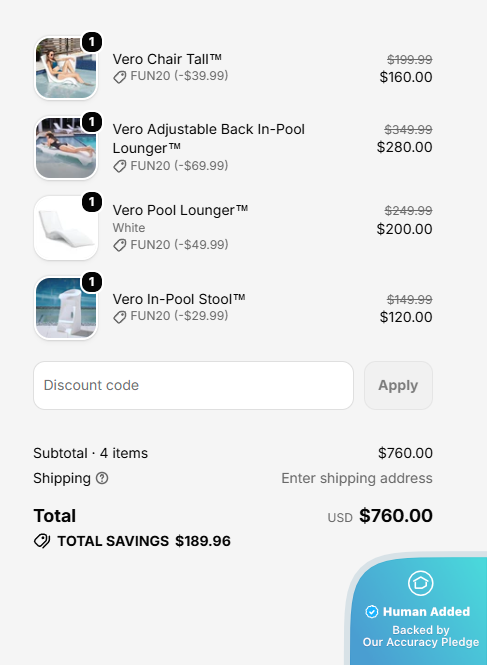
Task: Click the discount tag icon under Vero Chair Tall
Action: click(120, 77)
